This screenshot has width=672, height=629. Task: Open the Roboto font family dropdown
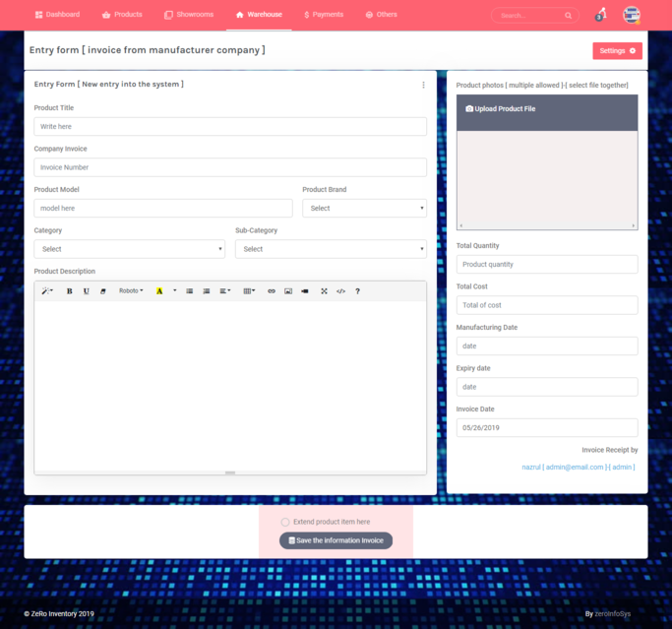coord(131,291)
